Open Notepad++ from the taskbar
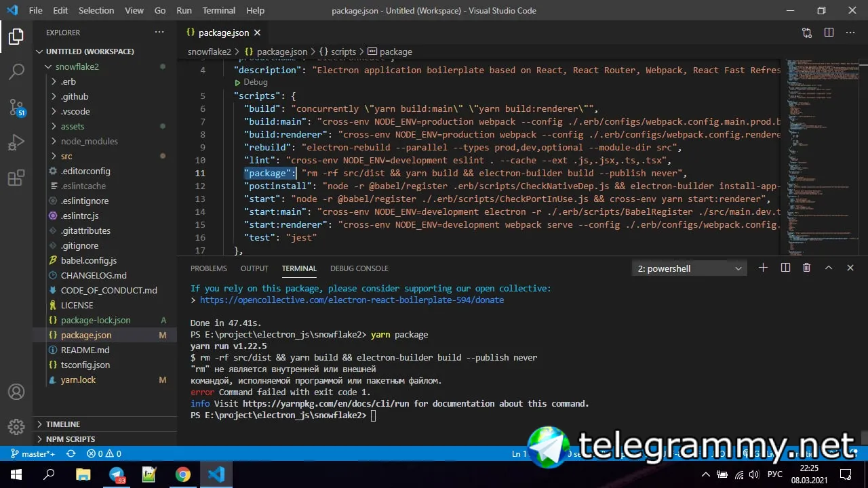The width and height of the screenshot is (868, 488). (149, 474)
